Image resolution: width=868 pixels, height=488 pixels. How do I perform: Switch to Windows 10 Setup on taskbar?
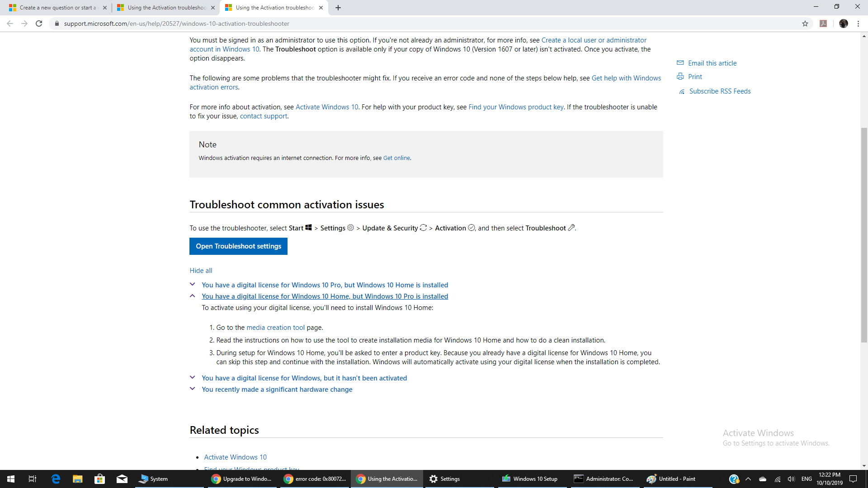(x=533, y=479)
